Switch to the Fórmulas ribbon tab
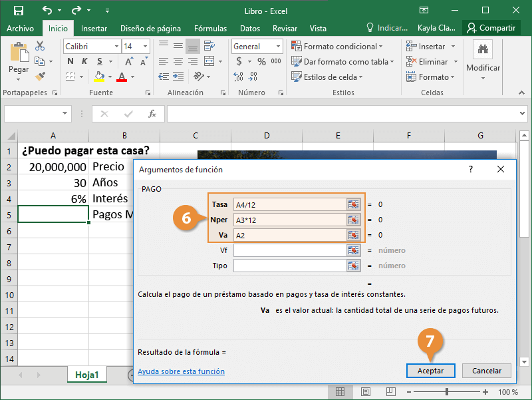532x400 pixels. 210,29
